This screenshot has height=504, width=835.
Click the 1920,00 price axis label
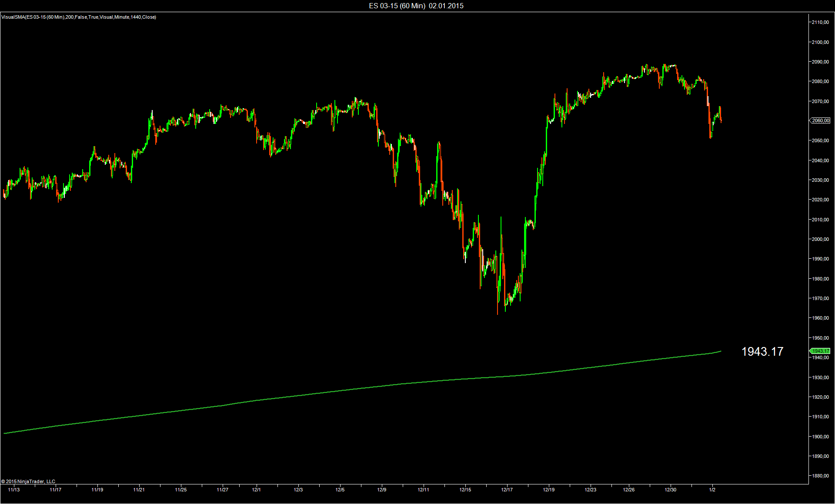point(820,397)
